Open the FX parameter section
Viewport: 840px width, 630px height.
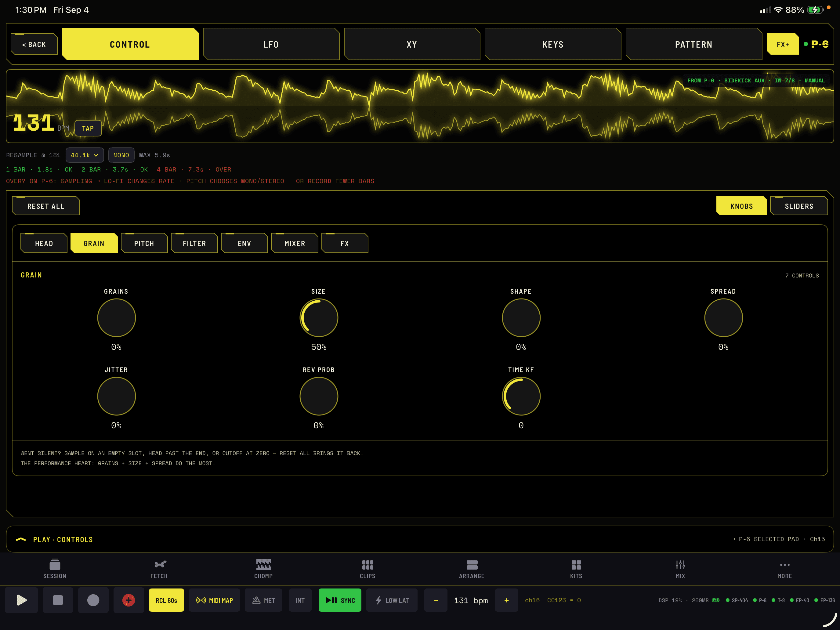[345, 243]
